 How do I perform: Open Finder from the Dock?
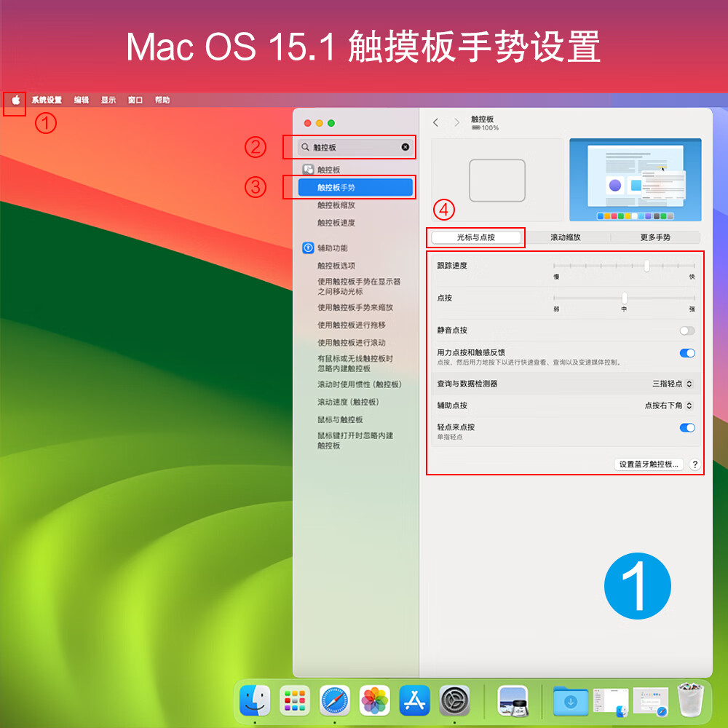tap(255, 700)
